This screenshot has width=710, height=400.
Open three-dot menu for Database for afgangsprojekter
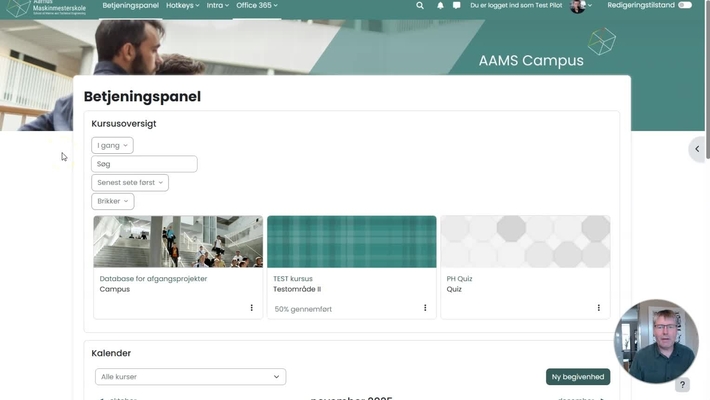252,308
